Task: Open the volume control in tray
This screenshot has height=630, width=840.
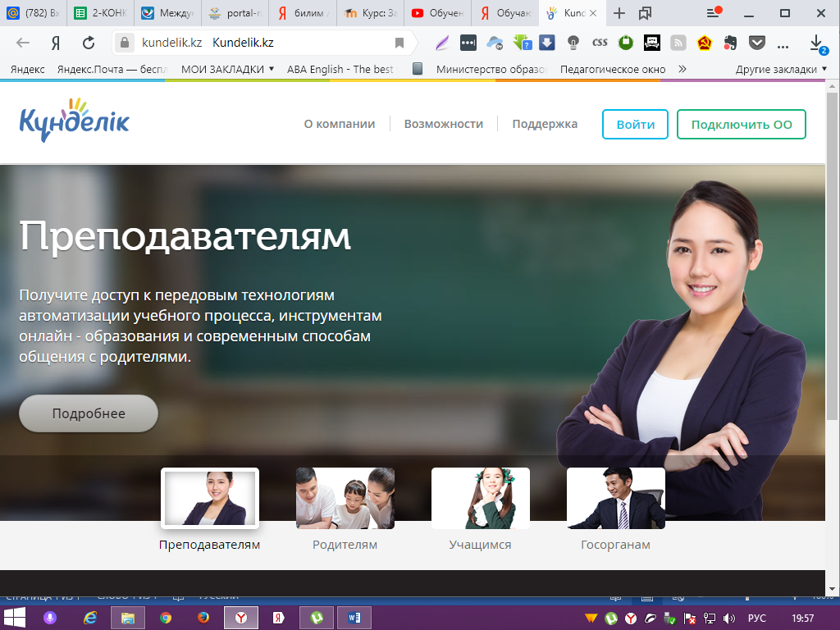Action: point(728,619)
